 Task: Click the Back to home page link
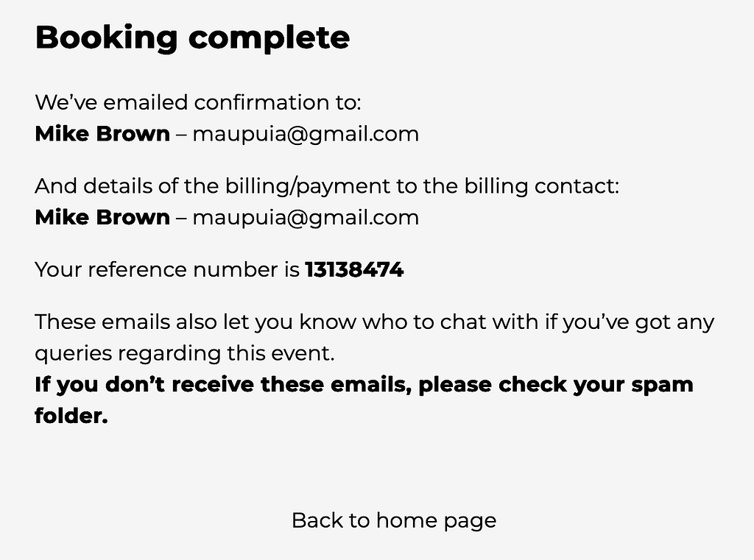(x=393, y=520)
